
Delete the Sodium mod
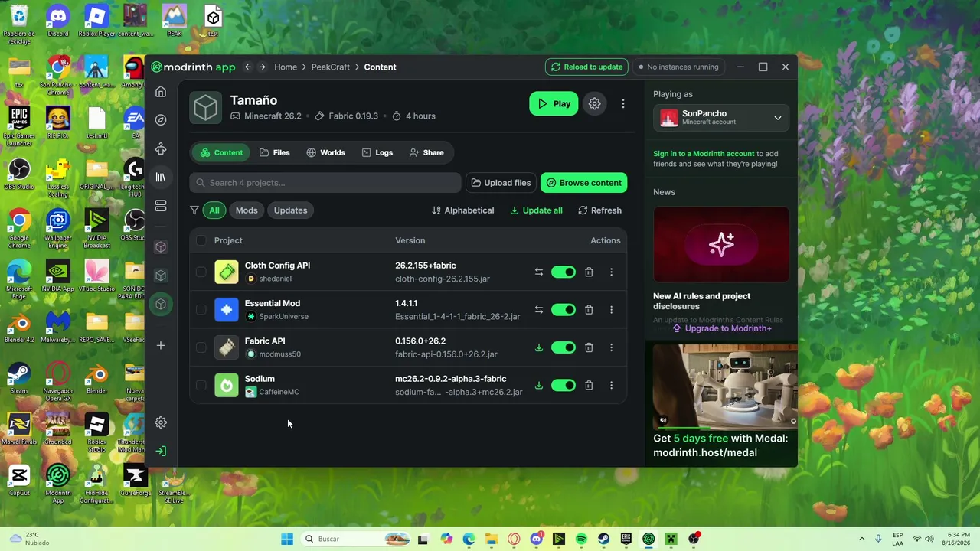(589, 385)
